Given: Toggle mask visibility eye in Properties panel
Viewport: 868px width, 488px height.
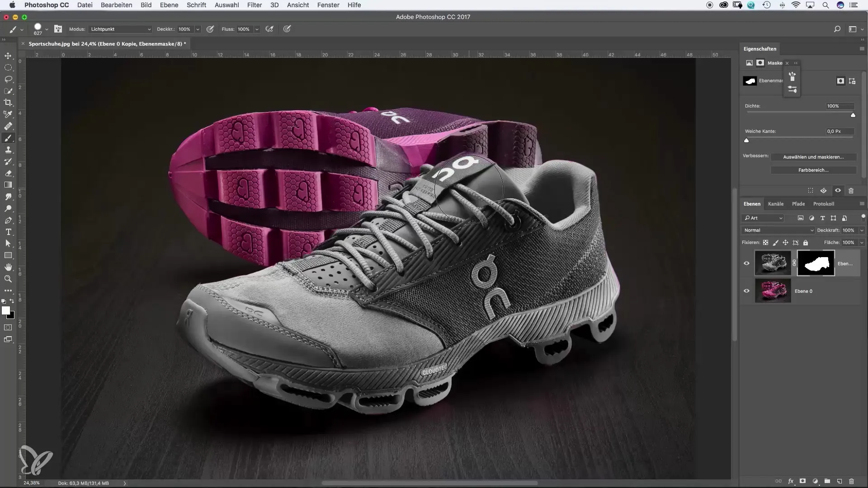Looking at the screenshot, I should tap(838, 191).
